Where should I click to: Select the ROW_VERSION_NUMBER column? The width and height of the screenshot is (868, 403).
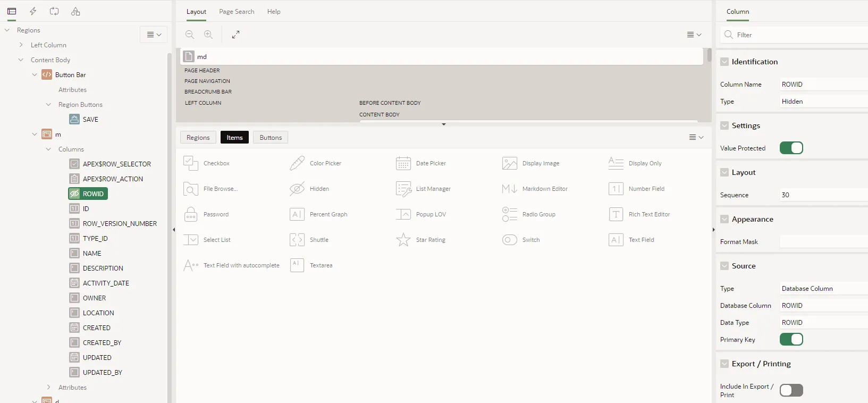pos(113,224)
